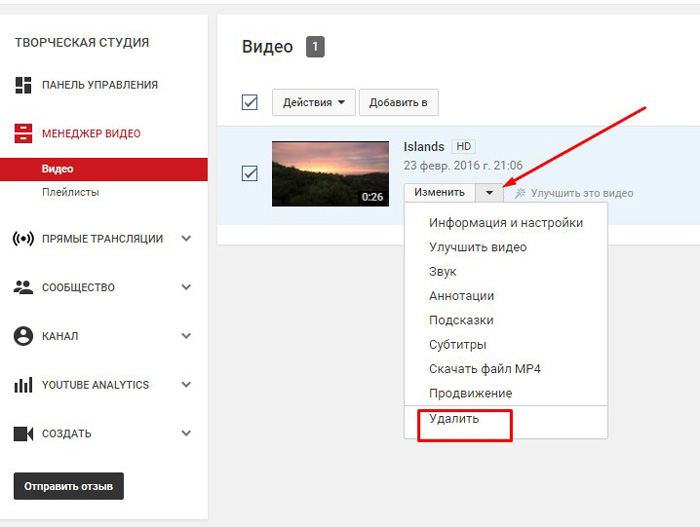Viewport: 700px width, 527px height.
Task: Open Субтитры from the edit menu
Action: (x=457, y=345)
